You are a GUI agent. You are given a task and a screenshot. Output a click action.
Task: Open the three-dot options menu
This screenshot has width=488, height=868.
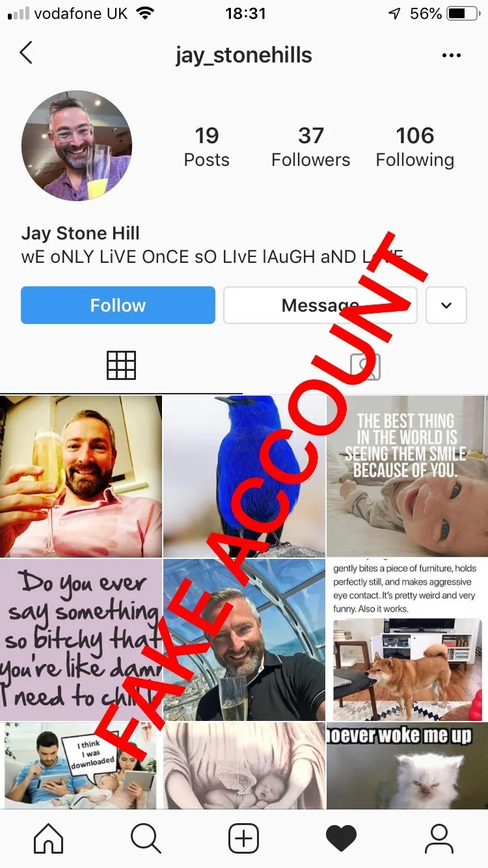click(x=452, y=55)
